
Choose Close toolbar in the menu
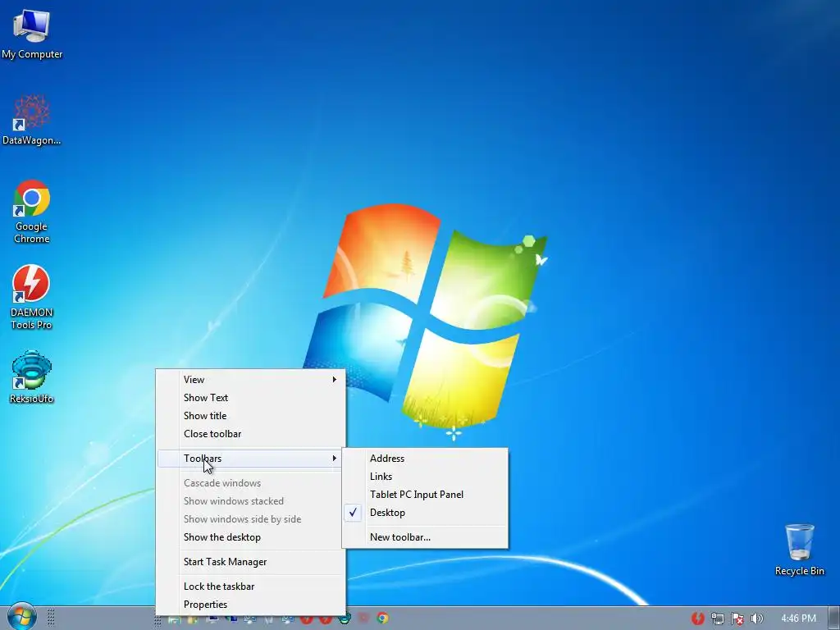pyautogui.click(x=251, y=434)
